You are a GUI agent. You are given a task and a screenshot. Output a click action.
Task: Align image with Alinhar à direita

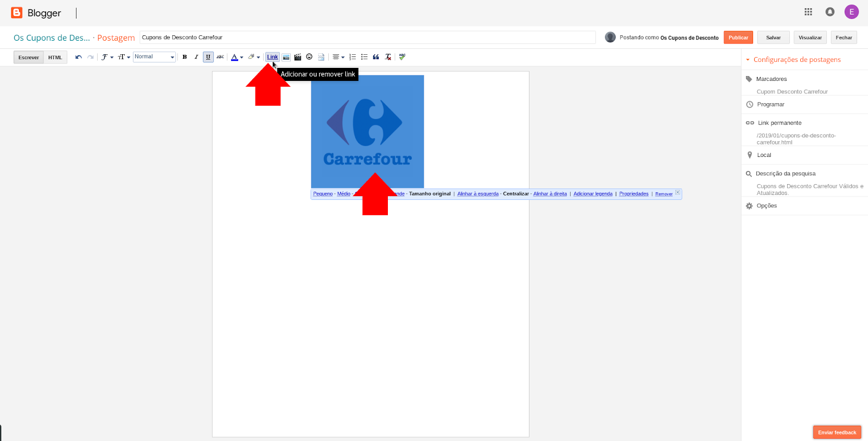coord(550,194)
